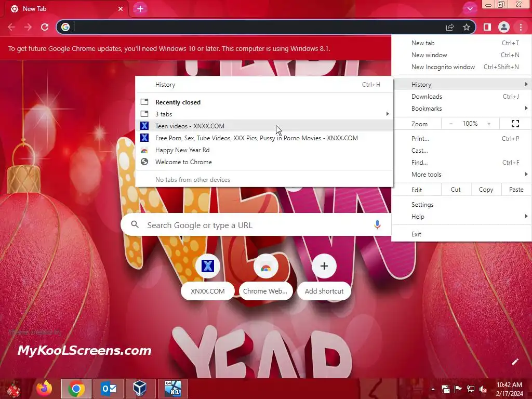Select Cast... menu item
Screen dimensions: 532x399
pyautogui.click(x=462, y=150)
